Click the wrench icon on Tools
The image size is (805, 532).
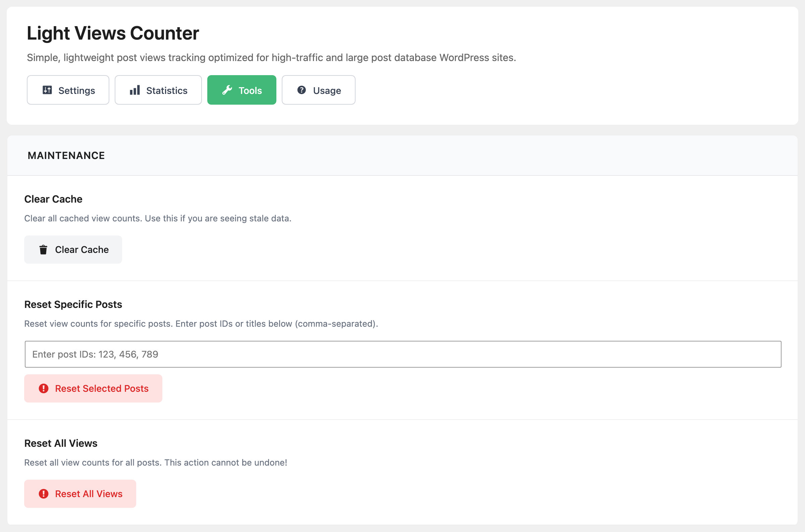click(227, 90)
